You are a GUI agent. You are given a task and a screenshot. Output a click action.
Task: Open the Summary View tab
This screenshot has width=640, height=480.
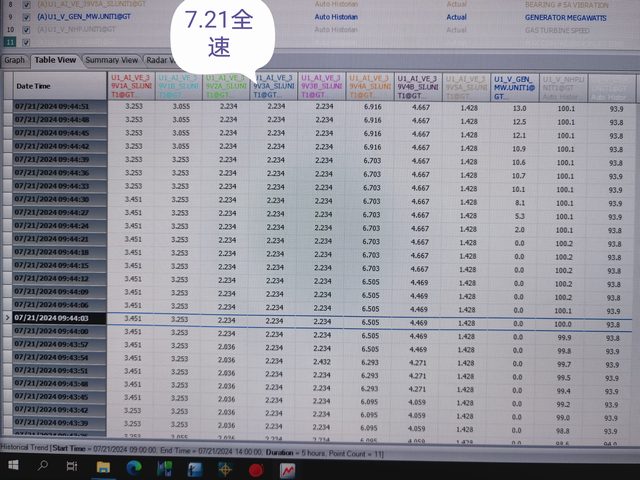pos(111,60)
